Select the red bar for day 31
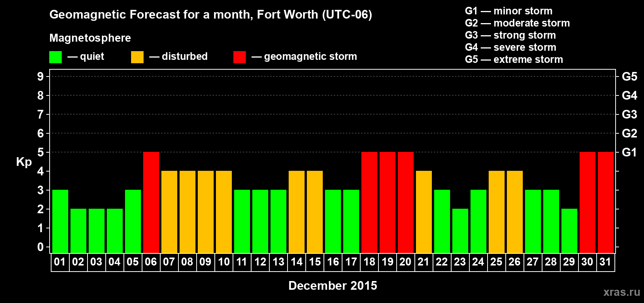This screenshot has height=303, width=644. [x=606, y=202]
